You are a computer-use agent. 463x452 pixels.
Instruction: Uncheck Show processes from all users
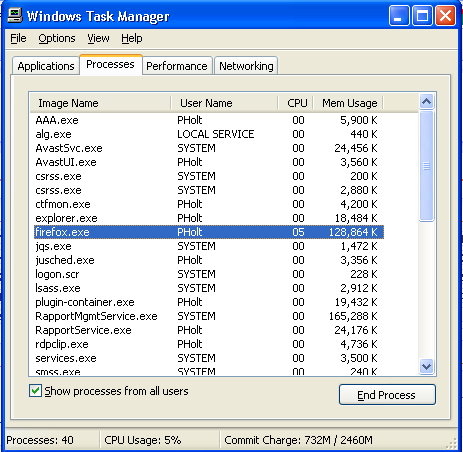[x=35, y=391]
